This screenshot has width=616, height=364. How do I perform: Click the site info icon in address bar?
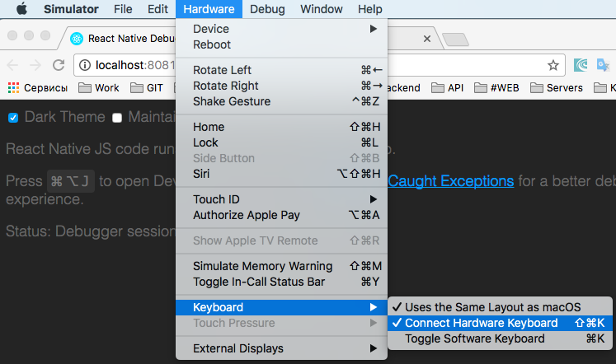pyautogui.click(x=85, y=65)
